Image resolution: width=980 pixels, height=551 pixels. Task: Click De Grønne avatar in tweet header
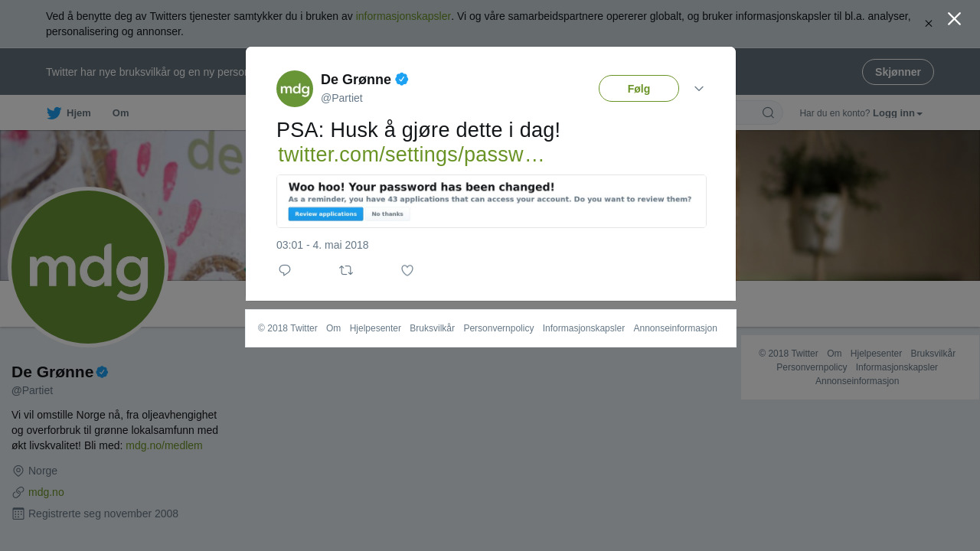pos(295,89)
